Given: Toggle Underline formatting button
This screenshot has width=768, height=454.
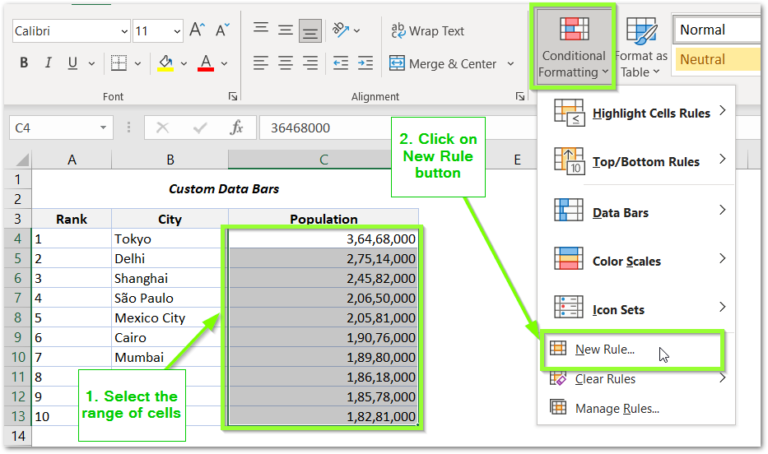Looking at the screenshot, I should point(72,63).
